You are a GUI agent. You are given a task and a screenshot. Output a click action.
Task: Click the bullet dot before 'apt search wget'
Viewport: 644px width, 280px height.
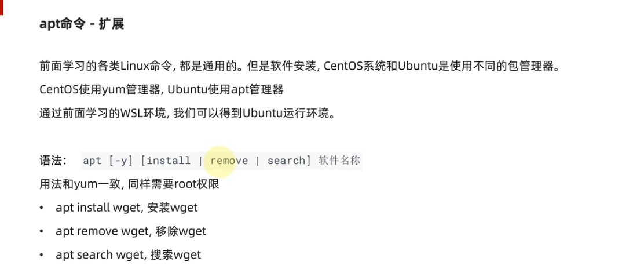tap(42, 256)
